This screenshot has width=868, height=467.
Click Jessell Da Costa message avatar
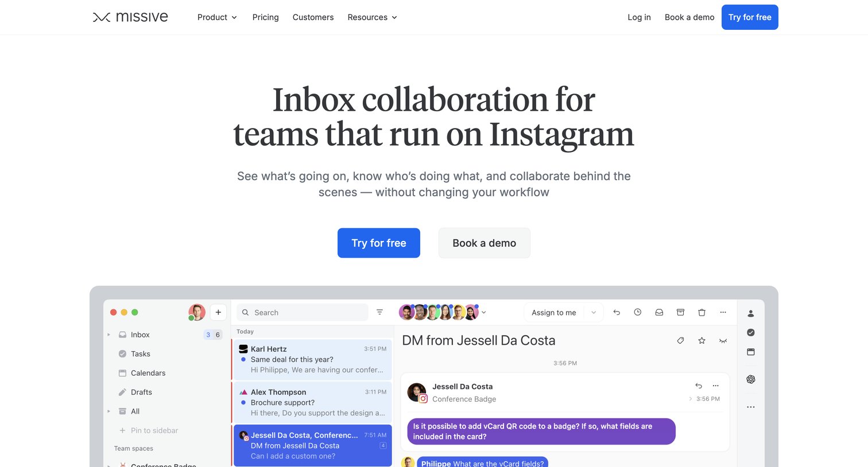pos(417,392)
